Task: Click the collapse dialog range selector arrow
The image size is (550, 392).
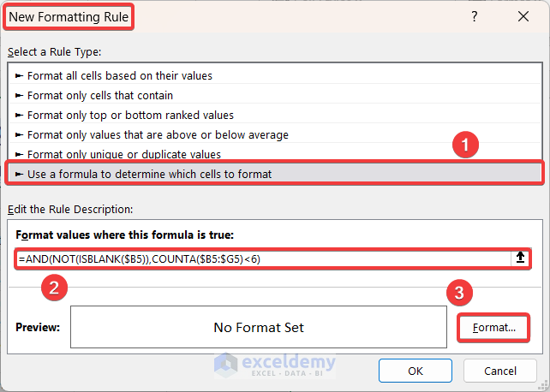Action: click(520, 258)
